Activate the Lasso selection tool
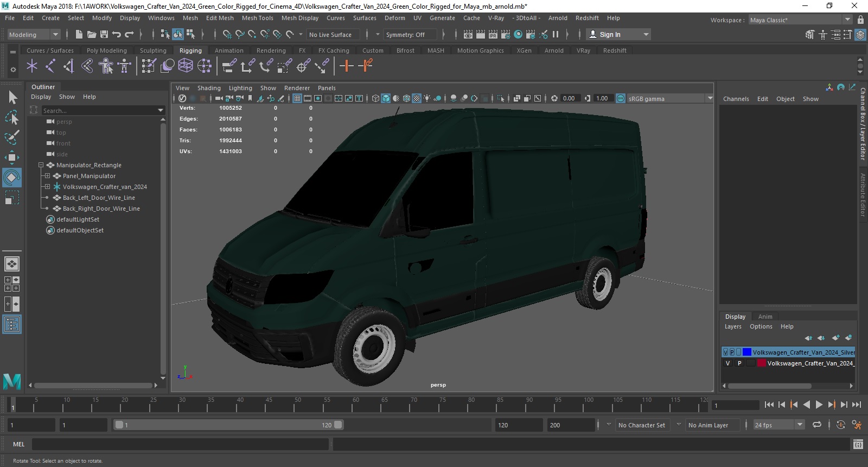This screenshot has height=467, width=868. [x=12, y=117]
